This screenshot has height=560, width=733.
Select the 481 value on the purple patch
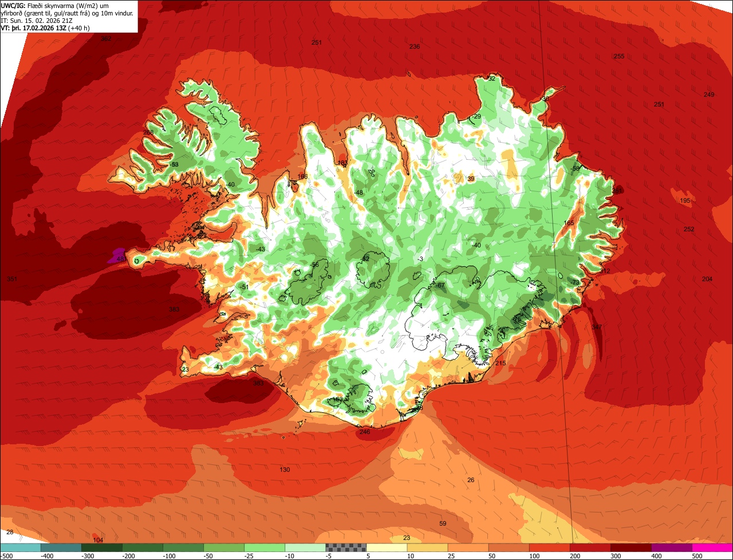[122, 259]
